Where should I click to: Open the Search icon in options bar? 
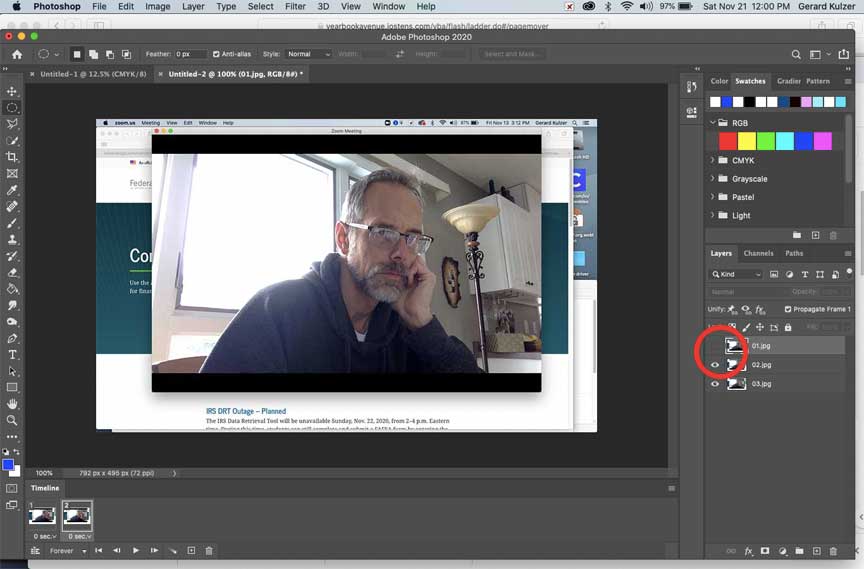point(796,54)
